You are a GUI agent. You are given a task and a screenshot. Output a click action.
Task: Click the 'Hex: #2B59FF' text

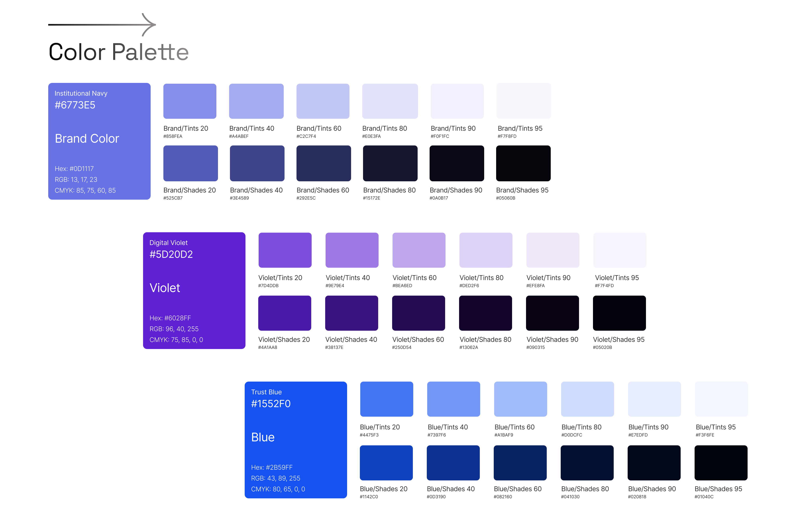(271, 467)
